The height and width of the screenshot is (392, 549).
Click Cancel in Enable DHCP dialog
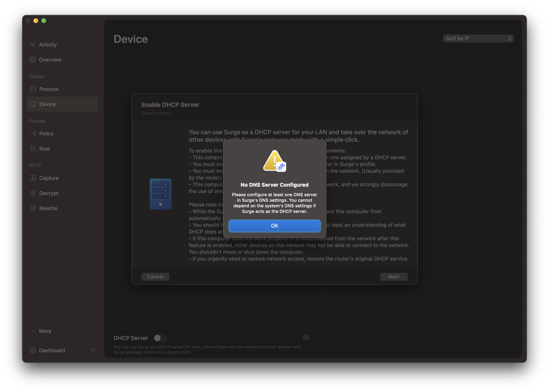coord(155,277)
